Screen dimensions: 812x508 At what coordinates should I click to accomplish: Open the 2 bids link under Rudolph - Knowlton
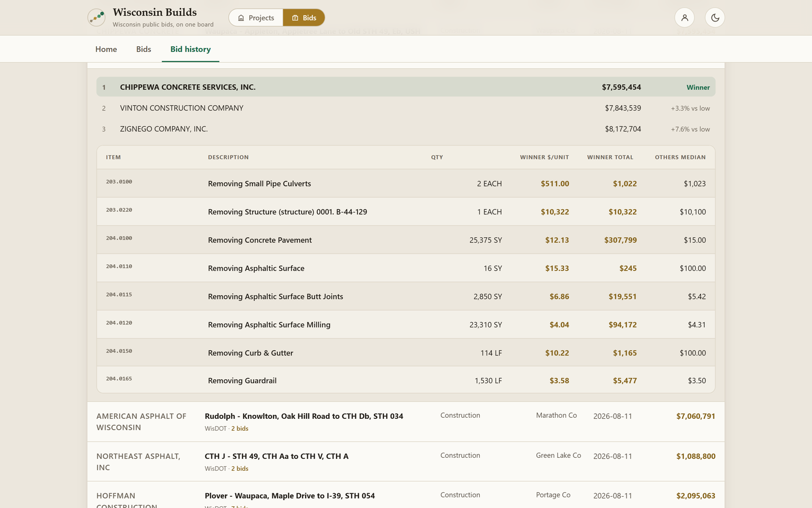click(x=240, y=428)
